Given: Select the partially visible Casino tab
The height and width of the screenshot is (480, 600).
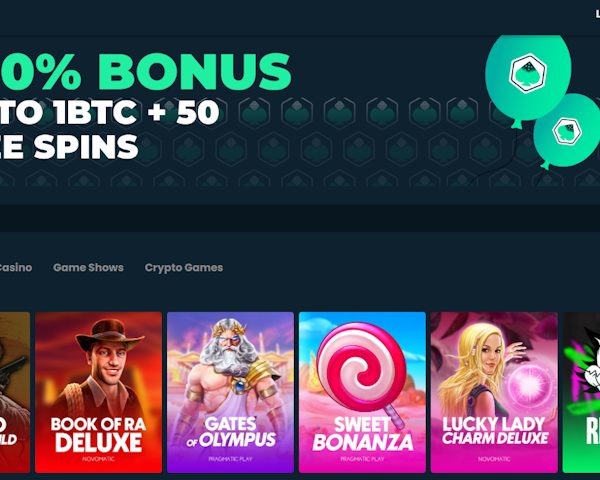Looking at the screenshot, I should (x=15, y=268).
